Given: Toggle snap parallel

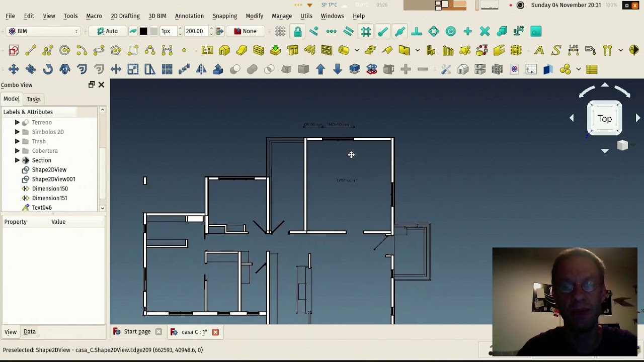Looking at the screenshot, I should click(x=348, y=31).
